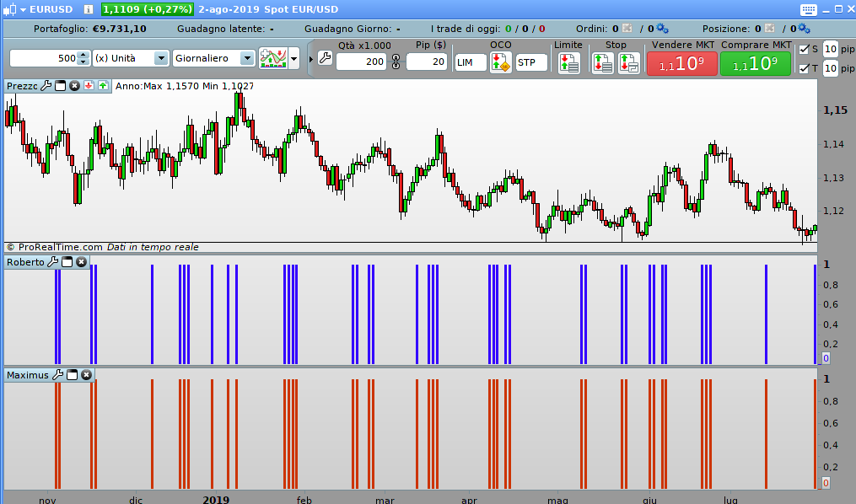
Task: Open the positions gear settings icon
Action: (x=805, y=29)
